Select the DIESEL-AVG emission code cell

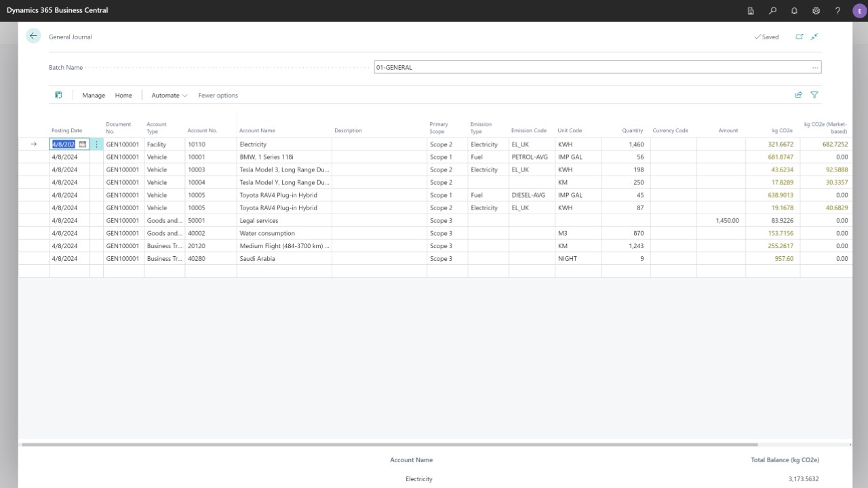coord(532,195)
